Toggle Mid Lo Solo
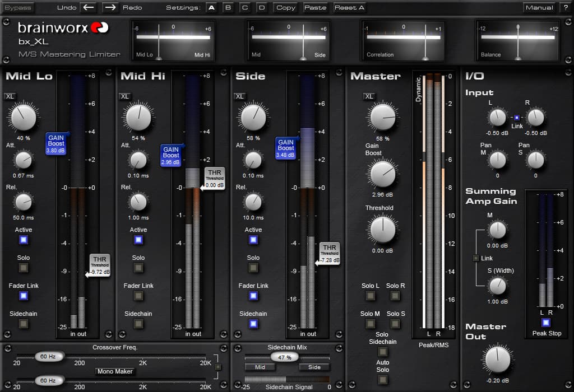 click(24, 268)
